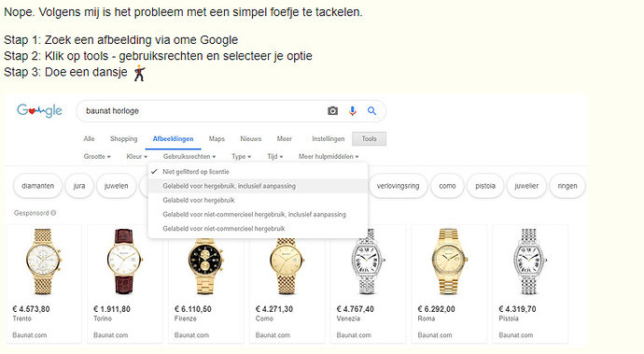The width and height of the screenshot is (644, 354).
Task: Expand the Grootte dropdown
Action: coord(97,157)
